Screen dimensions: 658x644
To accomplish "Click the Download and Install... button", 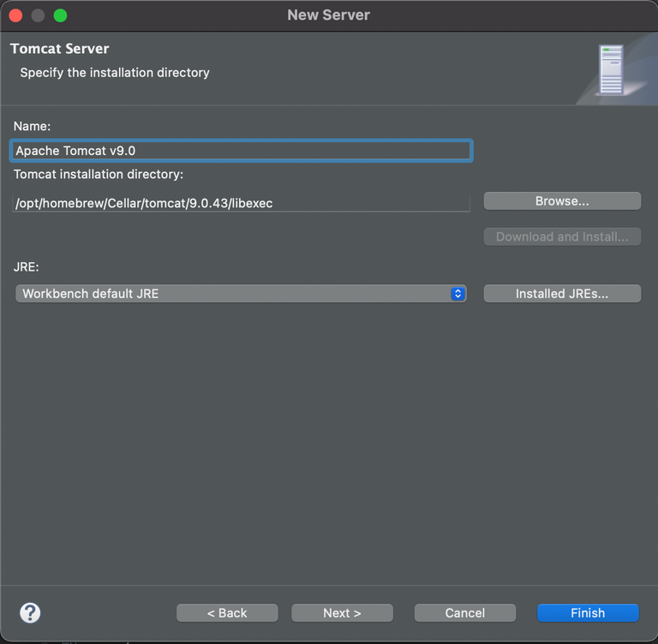I will pos(562,236).
